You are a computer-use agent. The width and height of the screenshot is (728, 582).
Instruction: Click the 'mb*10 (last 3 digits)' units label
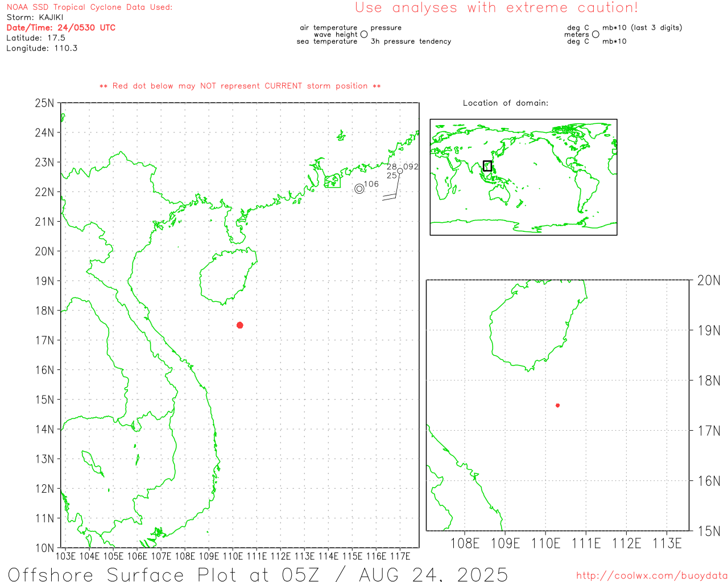pos(642,28)
